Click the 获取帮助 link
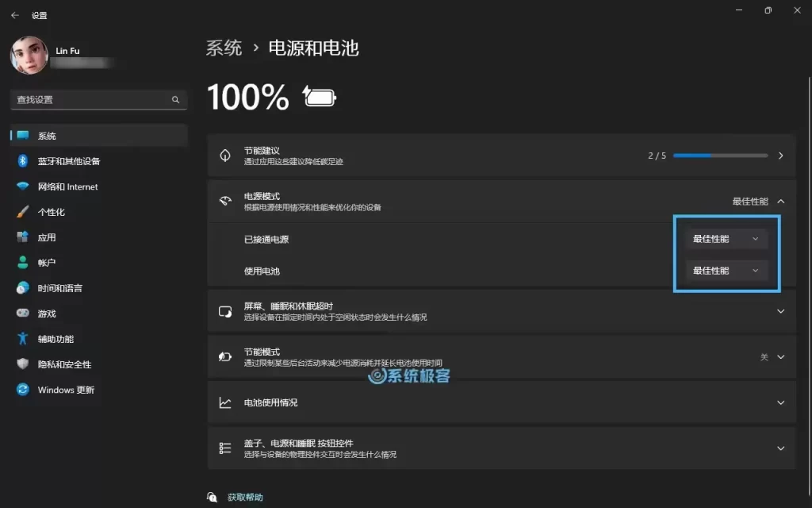This screenshot has height=508, width=812. [x=246, y=497]
